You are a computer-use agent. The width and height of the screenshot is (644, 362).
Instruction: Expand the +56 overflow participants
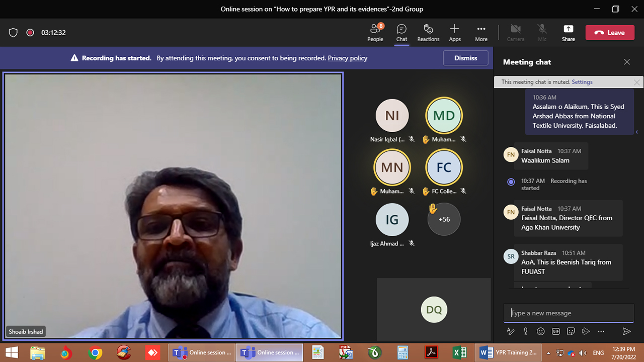tap(444, 219)
